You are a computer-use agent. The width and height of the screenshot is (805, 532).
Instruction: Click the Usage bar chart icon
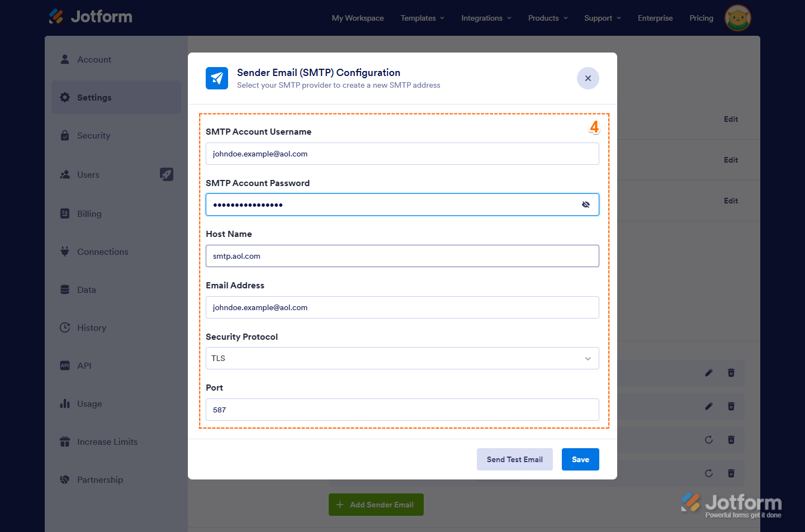pyautogui.click(x=65, y=403)
